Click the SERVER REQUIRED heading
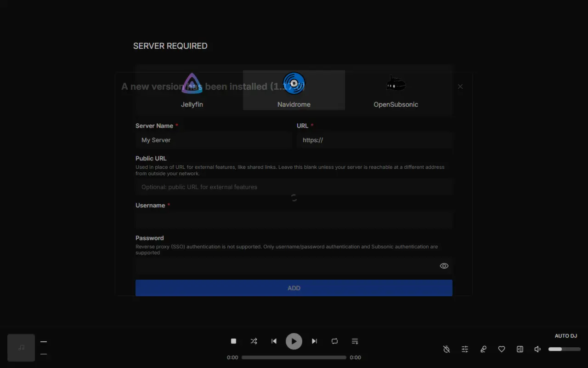The image size is (588, 368). pos(170,46)
